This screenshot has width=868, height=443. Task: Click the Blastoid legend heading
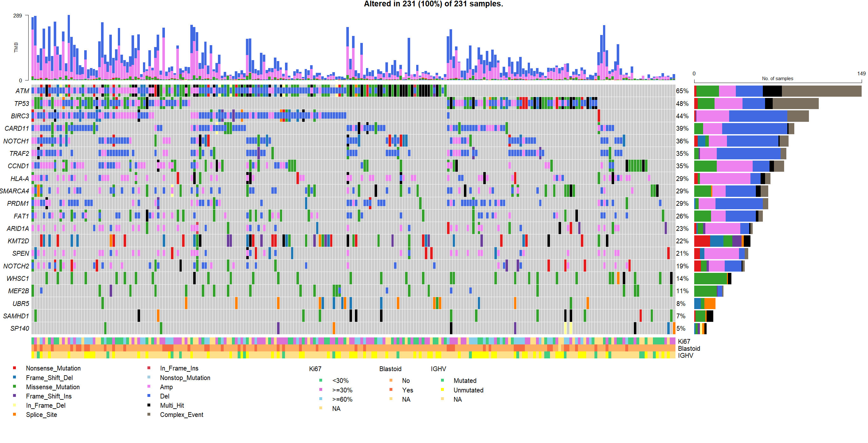tap(390, 369)
